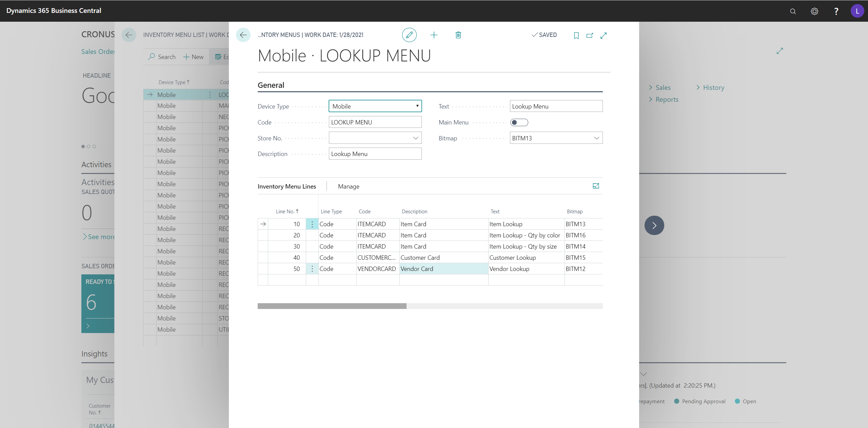This screenshot has height=428, width=868.
Task: Click the bookmark icon
Action: (576, 35)
